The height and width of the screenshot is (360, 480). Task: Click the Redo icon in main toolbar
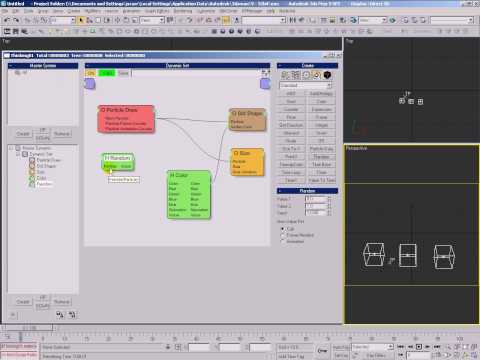point(16,20)
